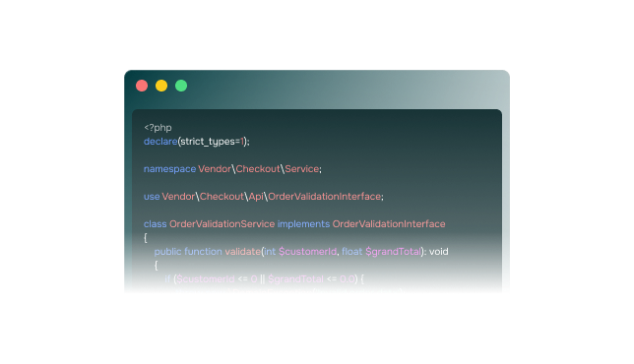Click the red close dot
Image resolution: width=634 pixels, height=364 pixels.
tap(142, 86)
